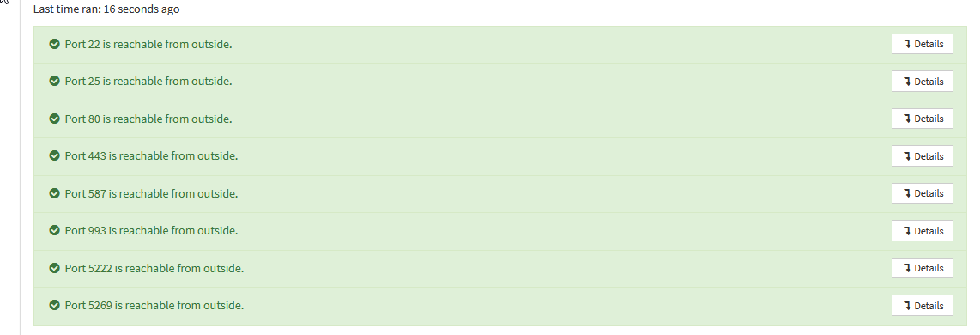
Task: Expand Details for Port 80
Action: (922, 119)
